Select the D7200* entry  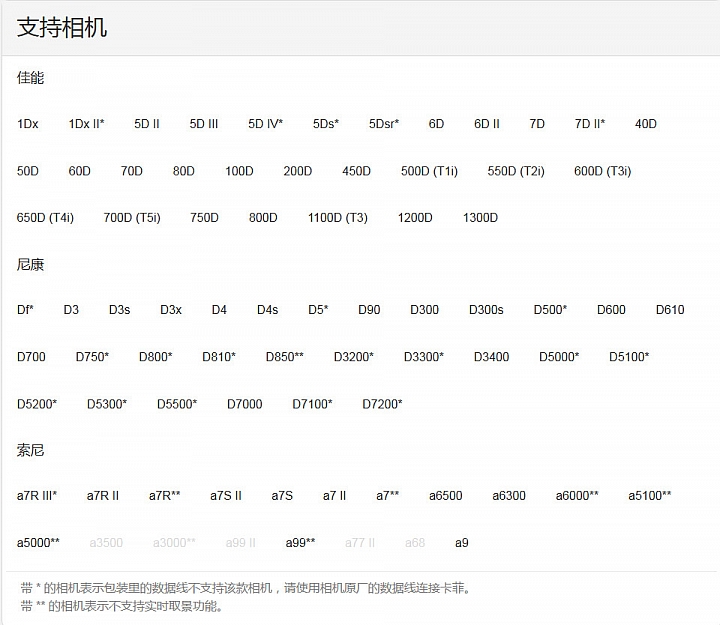tap(382, 404)
